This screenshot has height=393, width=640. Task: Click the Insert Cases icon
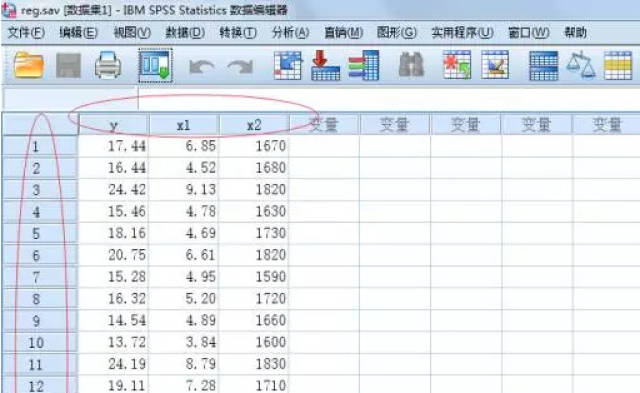[x=457, y=65]
